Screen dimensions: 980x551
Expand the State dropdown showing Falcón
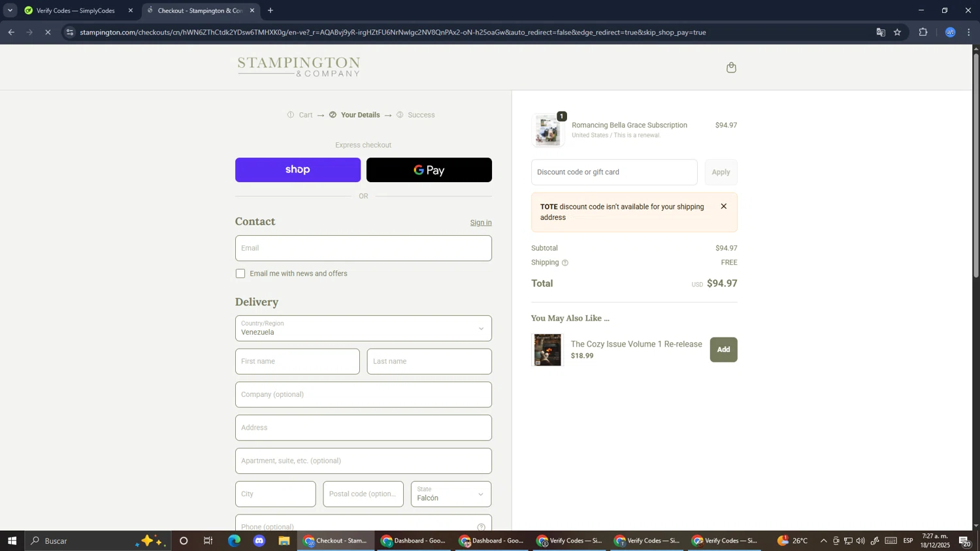pos(451,494)
